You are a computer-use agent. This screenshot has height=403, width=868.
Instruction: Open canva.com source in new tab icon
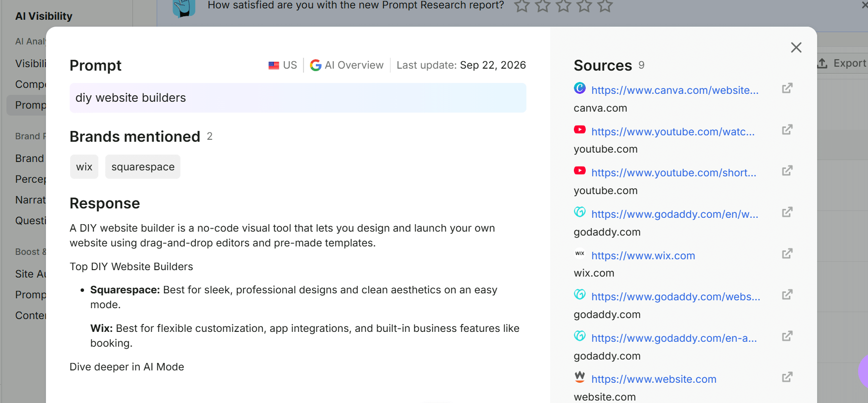point(787,88)
